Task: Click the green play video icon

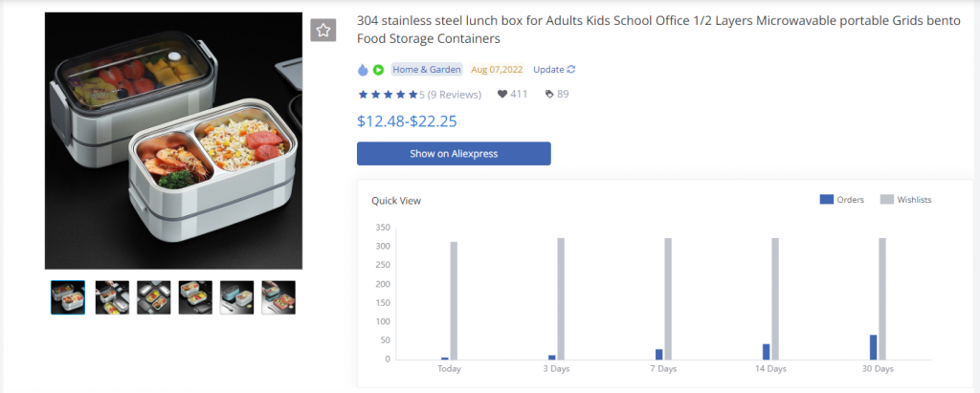Action: (378, 70)
